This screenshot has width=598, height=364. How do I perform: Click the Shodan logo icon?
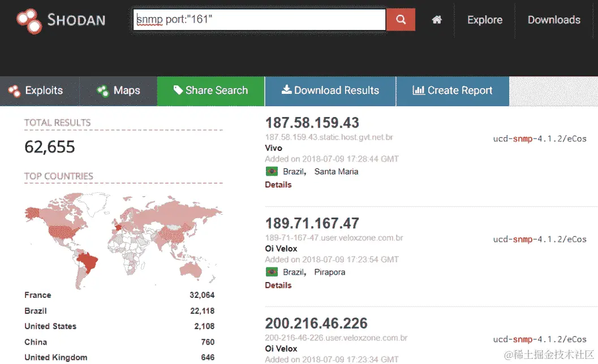click(x=29, y=21)
